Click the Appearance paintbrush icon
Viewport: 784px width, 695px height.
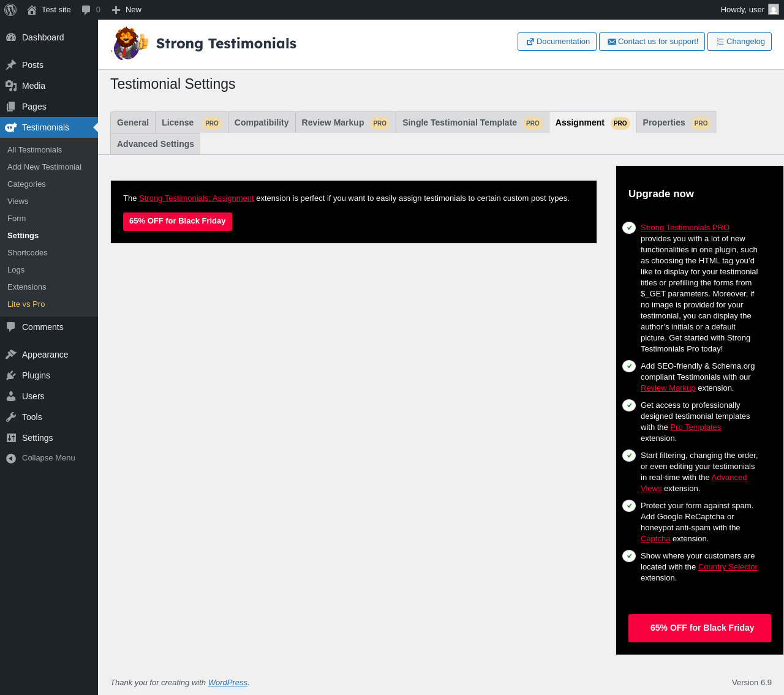pyautogui.click(x=11, y=355)
